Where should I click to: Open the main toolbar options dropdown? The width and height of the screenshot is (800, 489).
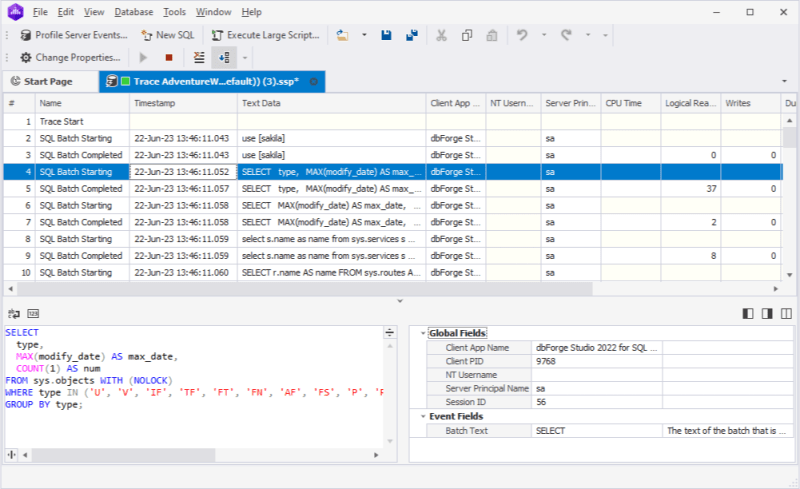[x=605, y=35]
